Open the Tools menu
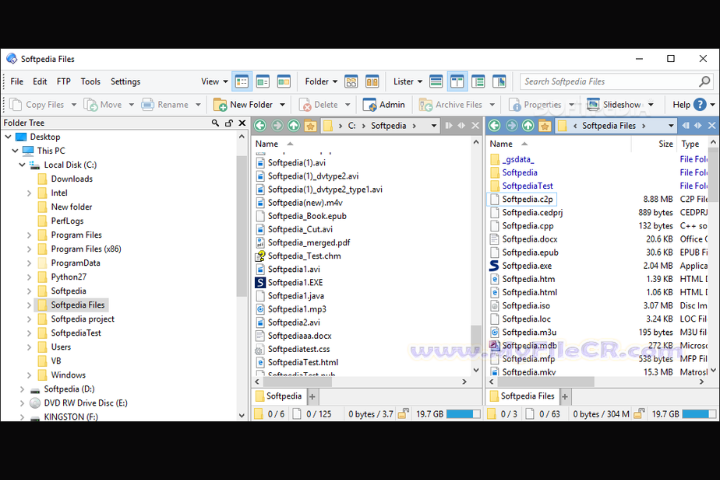Image resolution: width=720 pixels, height=480 pixels. 90,82
